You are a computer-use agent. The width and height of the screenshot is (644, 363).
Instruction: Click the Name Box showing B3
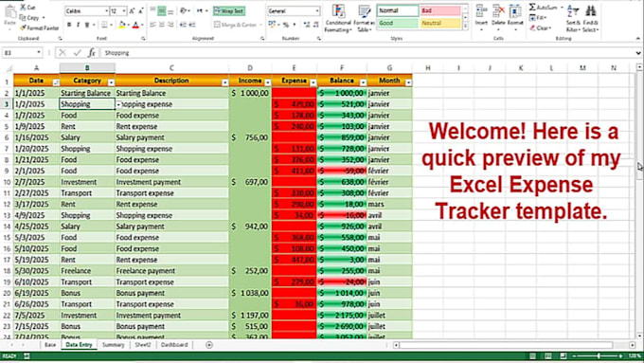tap(22, 53)
